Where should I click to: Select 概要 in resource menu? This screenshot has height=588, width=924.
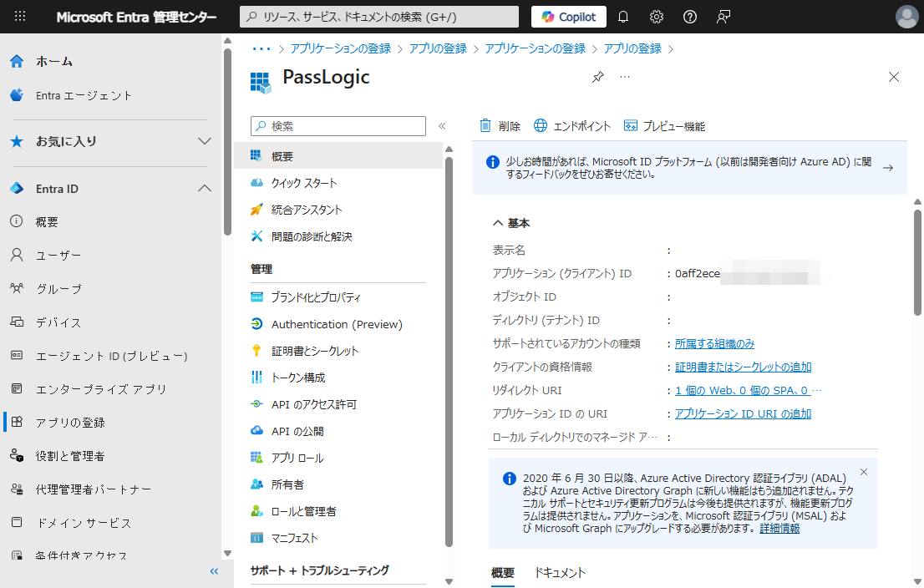(338, 156)
